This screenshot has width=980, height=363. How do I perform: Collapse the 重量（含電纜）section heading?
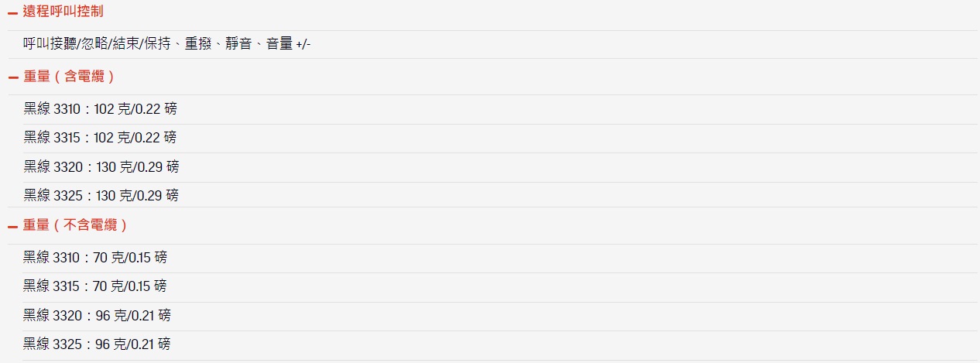pyautogui.click(x=70, y=77)
